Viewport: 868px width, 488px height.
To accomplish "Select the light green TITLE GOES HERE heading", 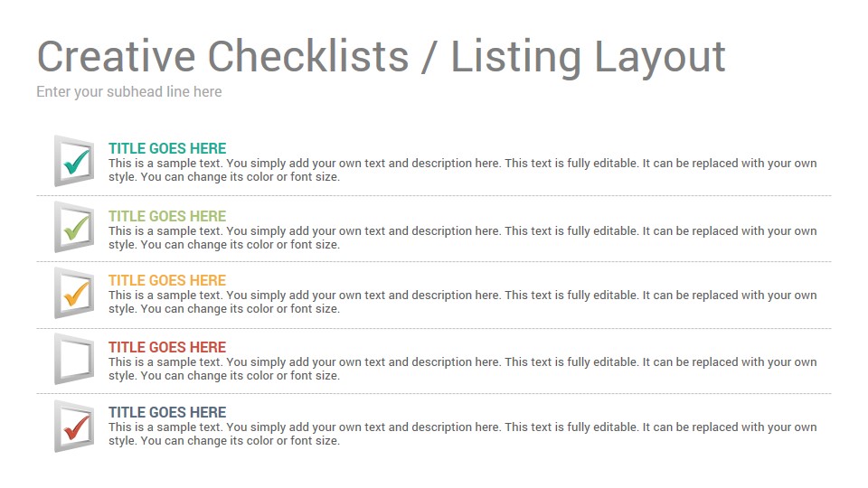I will (167, 216).
